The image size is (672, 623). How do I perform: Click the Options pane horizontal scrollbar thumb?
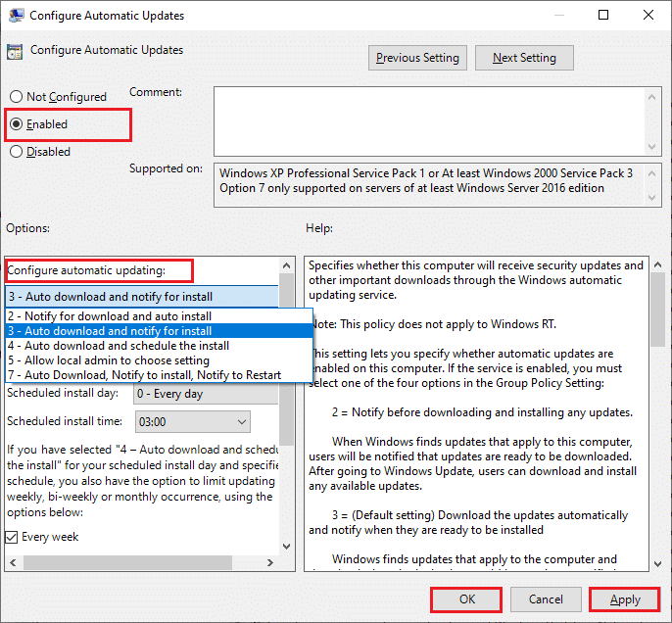point(127,562)
